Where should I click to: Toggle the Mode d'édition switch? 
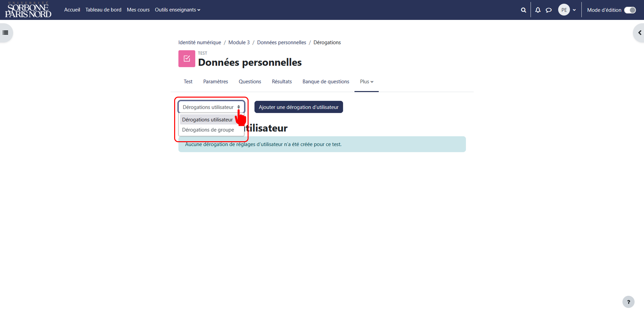(630, 10)
